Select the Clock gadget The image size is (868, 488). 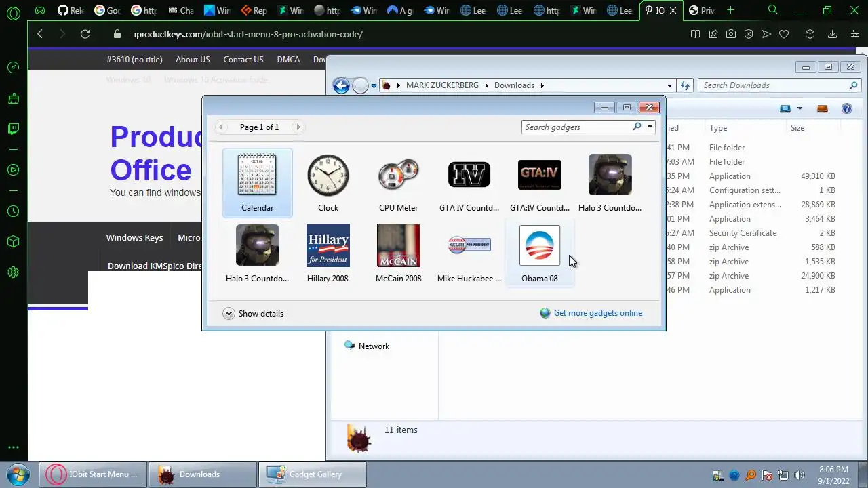pyautogui.click(x=328, y=183)
